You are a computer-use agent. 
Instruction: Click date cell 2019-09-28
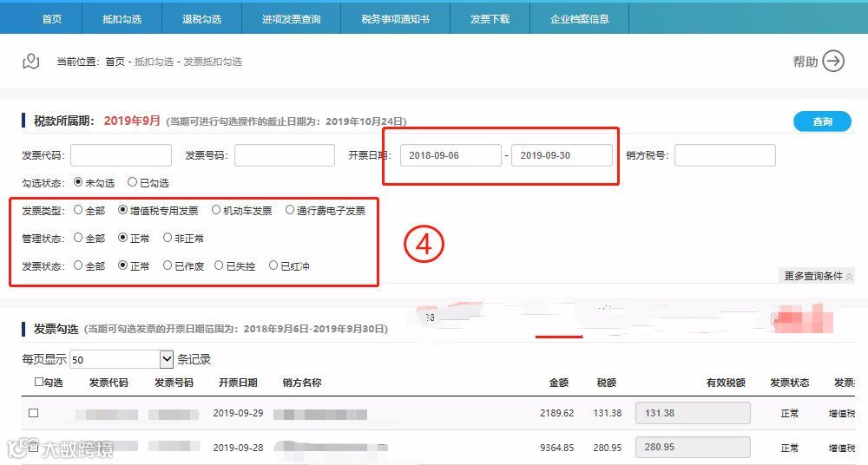coord(238,448)
